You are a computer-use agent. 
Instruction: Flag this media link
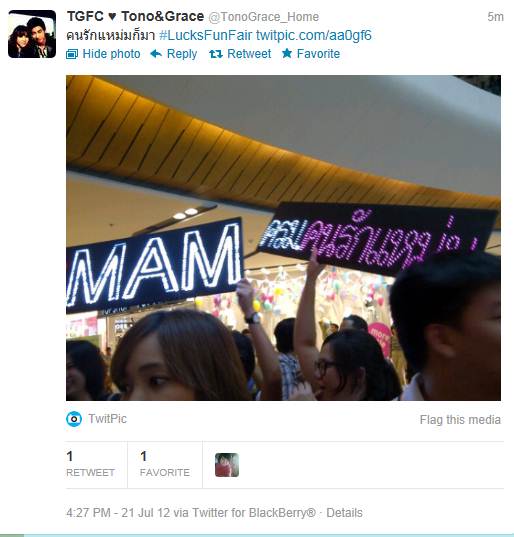[x=460, y=420]
